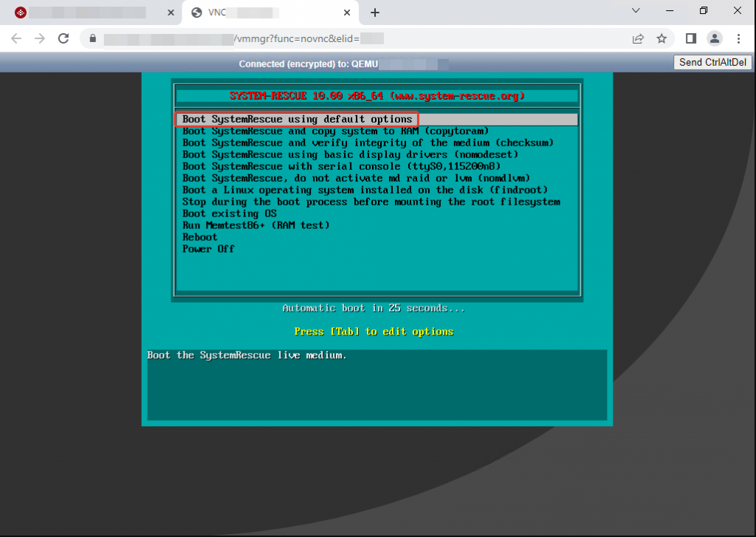Close the VNC tab
The height and width of the screenshot is (537, 756).
coord(347,13)
